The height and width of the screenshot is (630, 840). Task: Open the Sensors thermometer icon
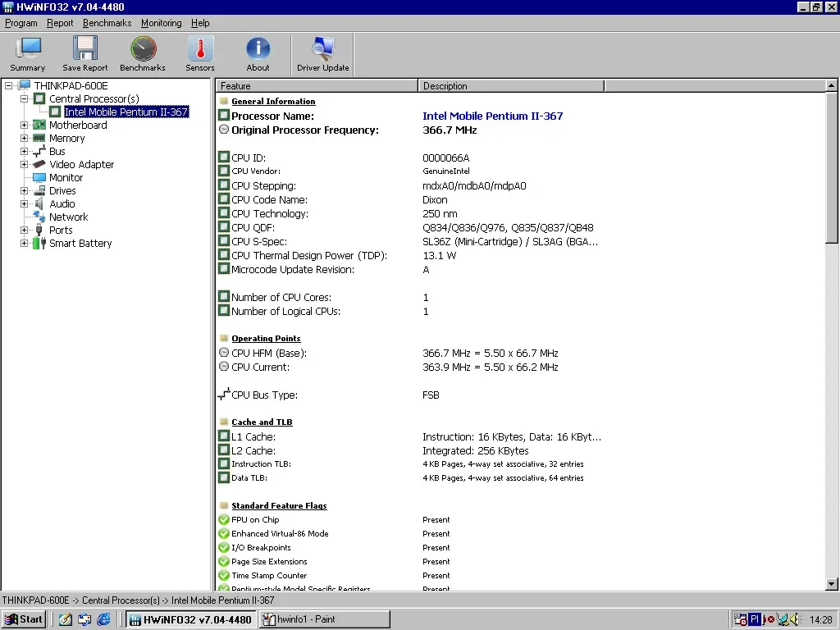point(200,48)
